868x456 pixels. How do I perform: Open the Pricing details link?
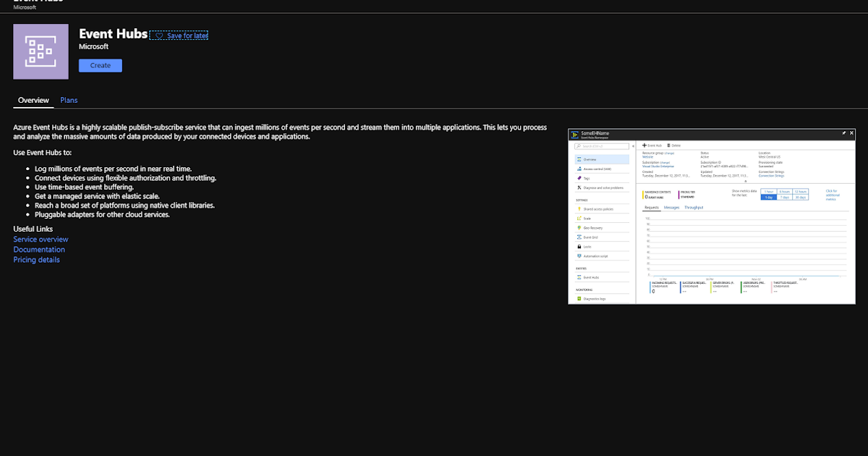click(x=36, y=259)
